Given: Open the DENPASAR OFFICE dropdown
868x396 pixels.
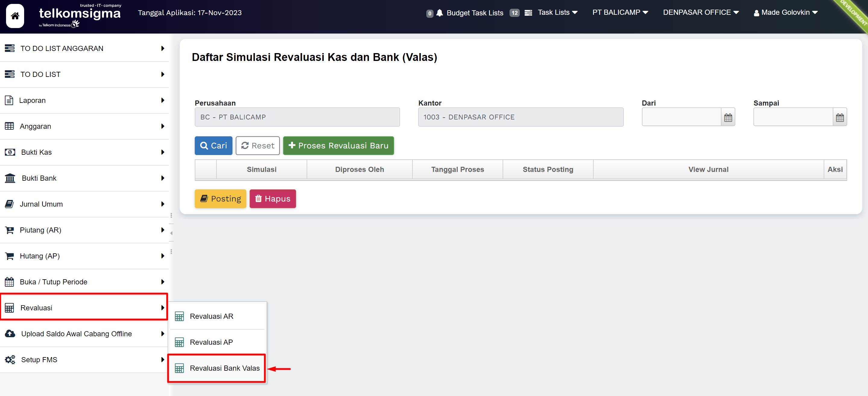Looking at the screenshot, I should [x=701, y=12].
